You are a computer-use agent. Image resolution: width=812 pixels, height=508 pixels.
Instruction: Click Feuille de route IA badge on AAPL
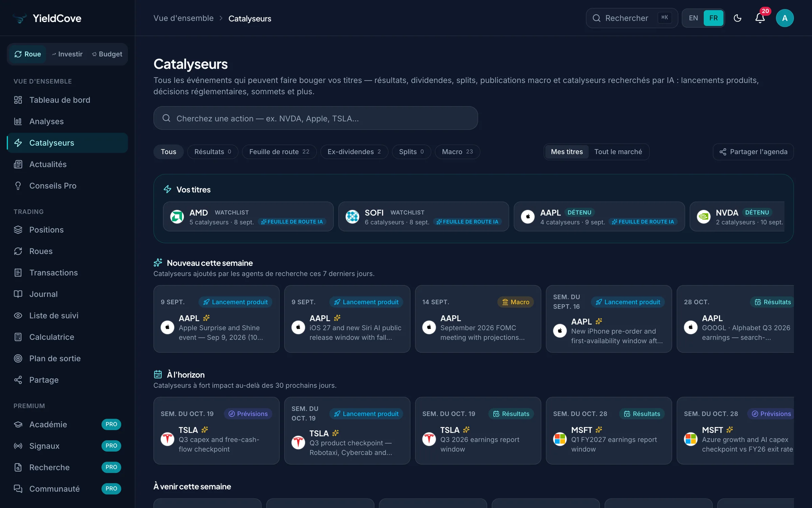click(643, 222)
